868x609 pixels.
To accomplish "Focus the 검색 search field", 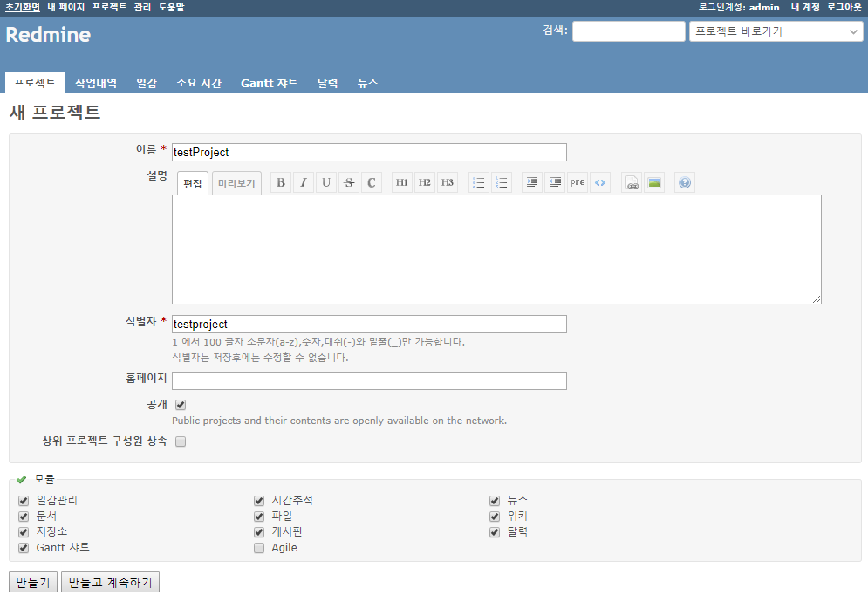I will coord(629,31).
